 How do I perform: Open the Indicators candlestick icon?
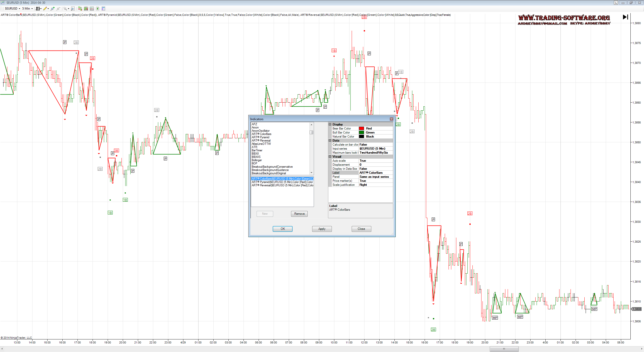[x=86, y=9]
